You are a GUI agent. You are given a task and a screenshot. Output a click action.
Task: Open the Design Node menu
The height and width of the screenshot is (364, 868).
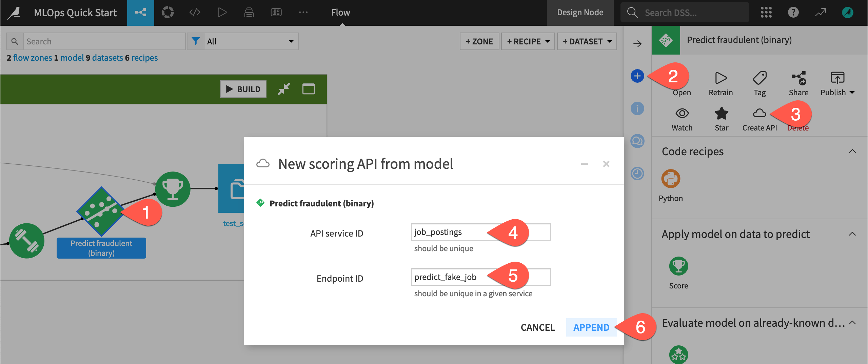click(580, 12)
